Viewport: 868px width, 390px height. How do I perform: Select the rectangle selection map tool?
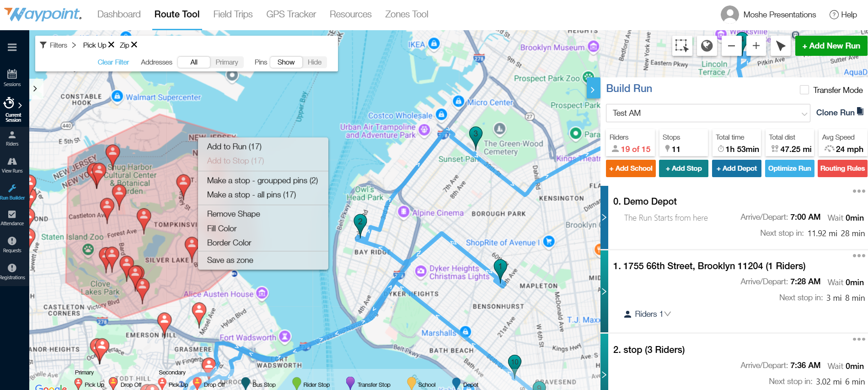pos(681,46)
